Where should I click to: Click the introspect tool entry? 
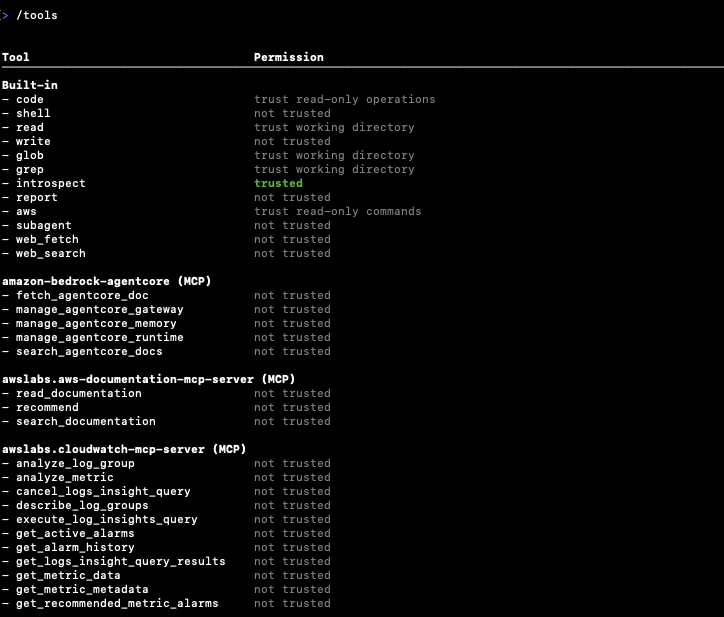(51, 183)
